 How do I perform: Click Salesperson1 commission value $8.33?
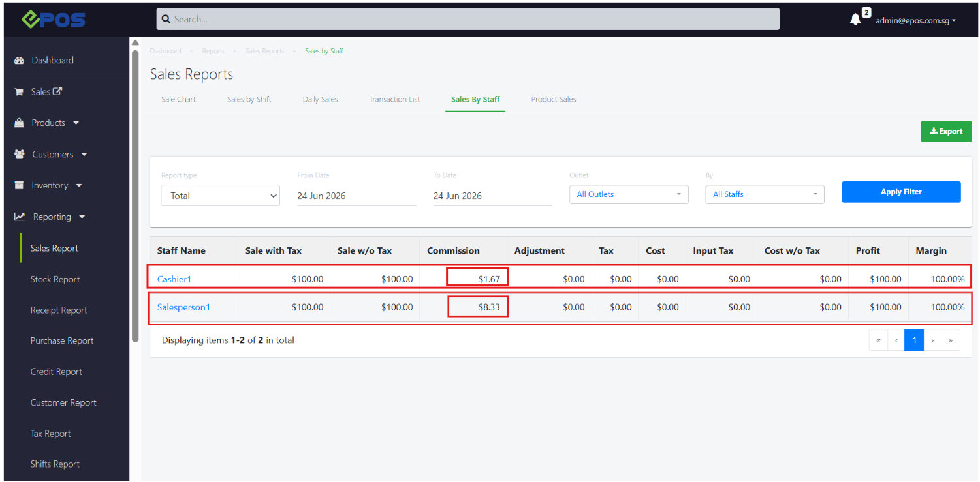coord(489,307)
